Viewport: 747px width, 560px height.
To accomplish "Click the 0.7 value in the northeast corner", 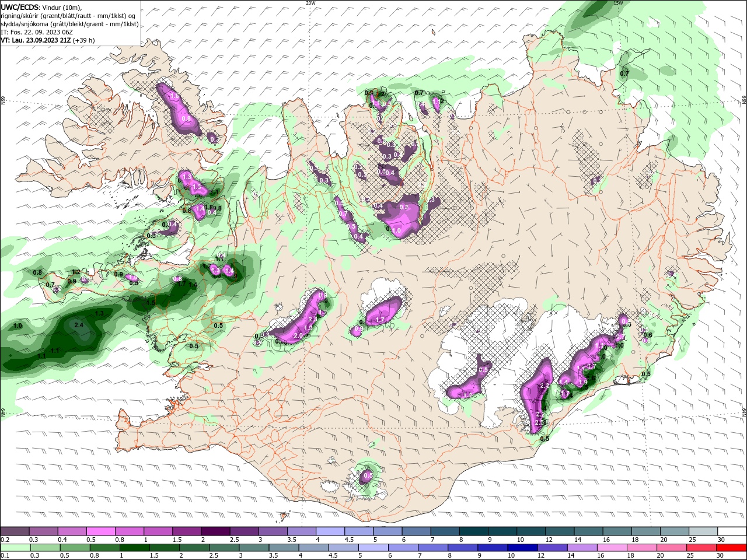I will 624,73.
